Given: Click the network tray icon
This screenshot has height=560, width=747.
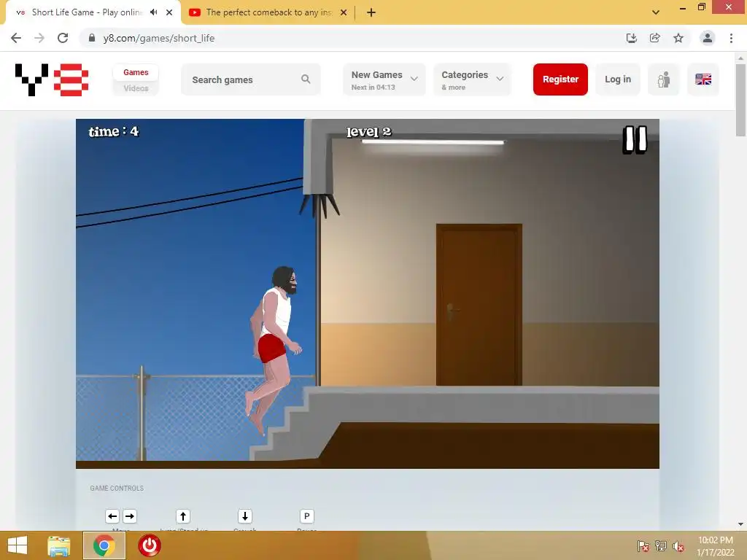Looking at the screenshot, I should 661,546.
